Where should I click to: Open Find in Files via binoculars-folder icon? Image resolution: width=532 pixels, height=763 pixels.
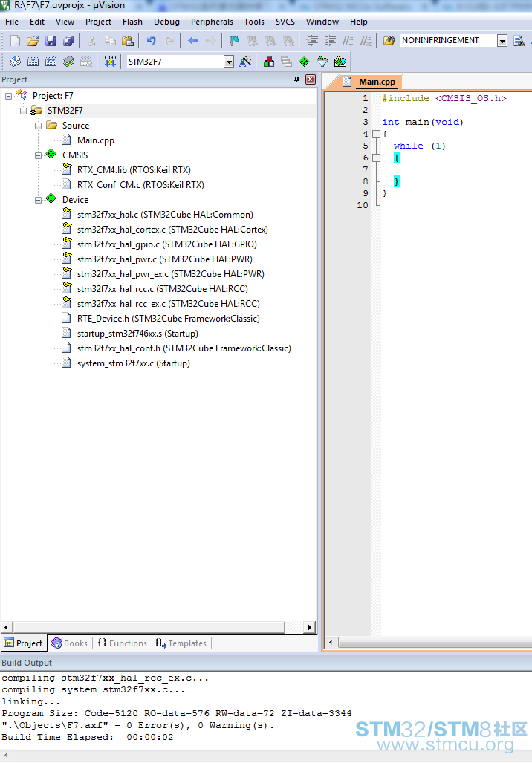click(x=389, y=41)
